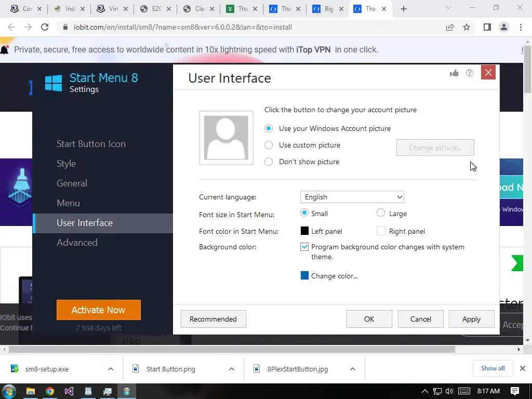Open the Menu settings section
The height and width of the screenshot is (399, 532).
coord(68,203)
